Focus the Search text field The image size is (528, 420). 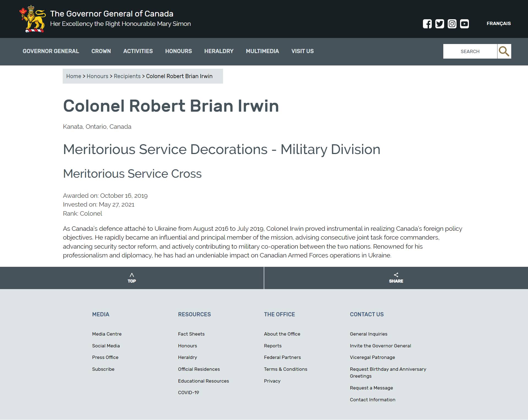(470, 51)
